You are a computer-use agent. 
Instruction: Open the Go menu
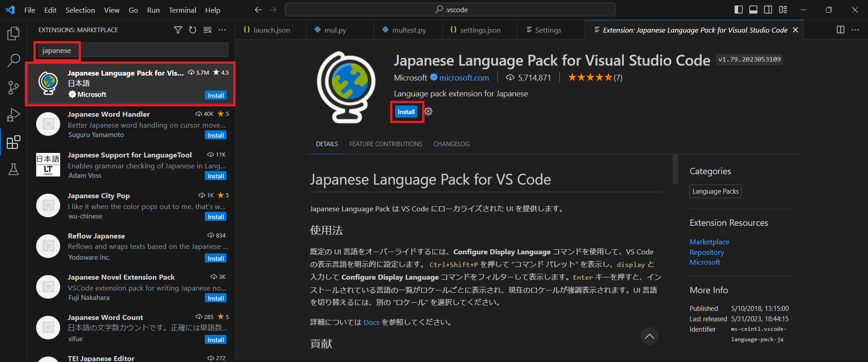[x=133, y=10]
